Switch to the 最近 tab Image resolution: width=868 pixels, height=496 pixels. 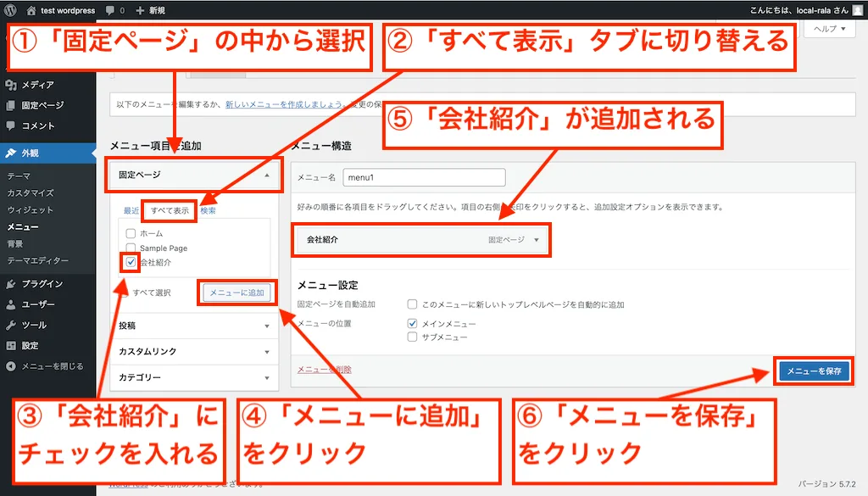click(131, 210)
